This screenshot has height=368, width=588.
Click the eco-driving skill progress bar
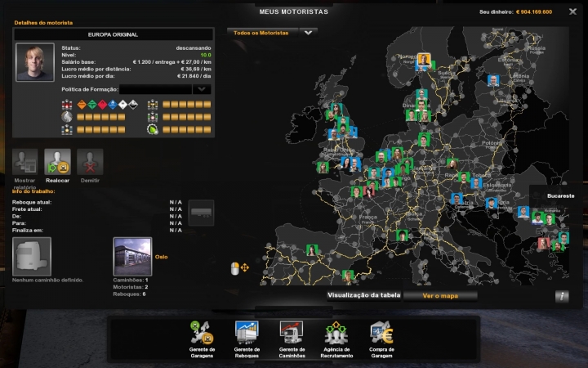[187, 129]
